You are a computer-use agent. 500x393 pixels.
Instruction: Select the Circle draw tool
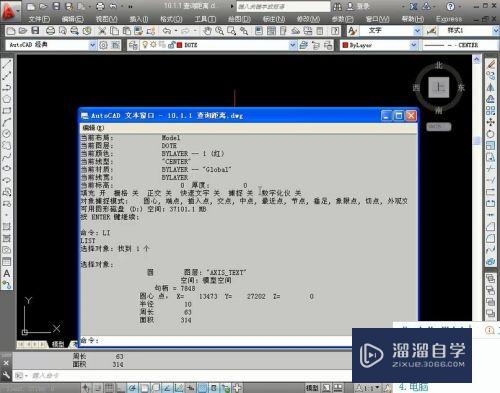coord(7,134)
